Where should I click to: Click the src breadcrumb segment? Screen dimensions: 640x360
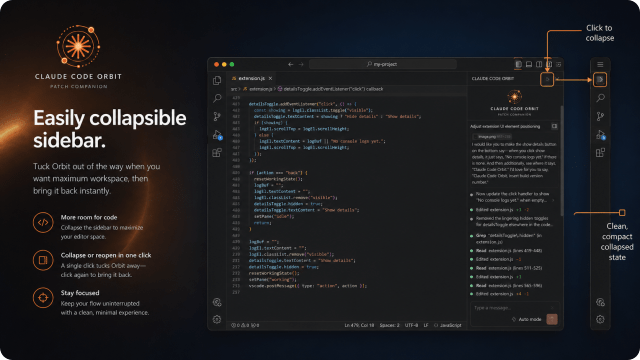[x=234, y=89]
